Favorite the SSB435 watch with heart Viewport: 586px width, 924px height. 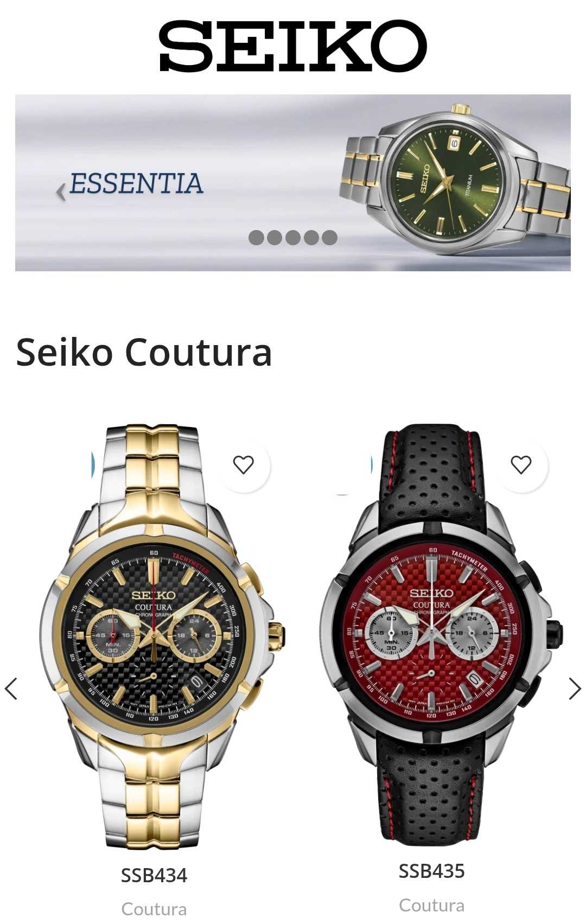click(x=521, y=465)
